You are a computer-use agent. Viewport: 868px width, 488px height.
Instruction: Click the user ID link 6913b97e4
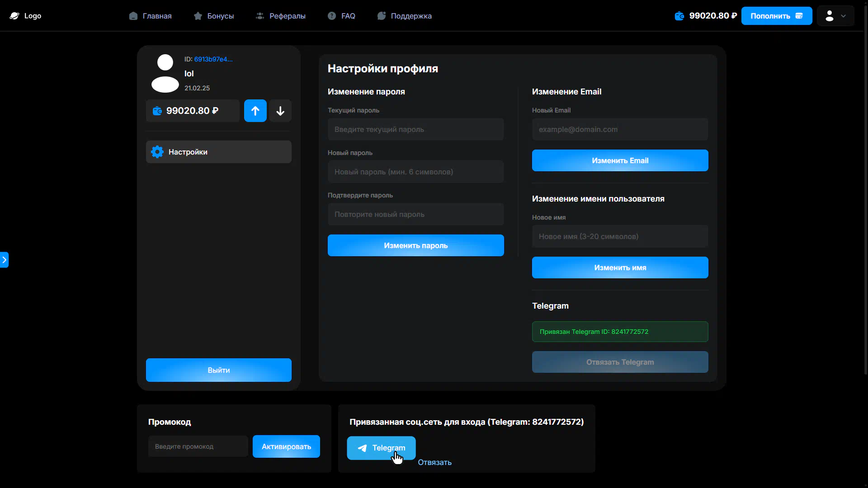pyautogui.click(x=213, y=59)
